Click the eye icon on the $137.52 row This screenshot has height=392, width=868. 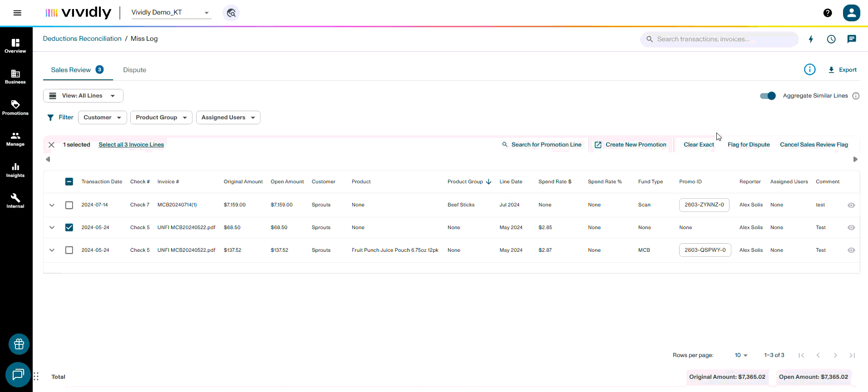(x=851, y=250)
